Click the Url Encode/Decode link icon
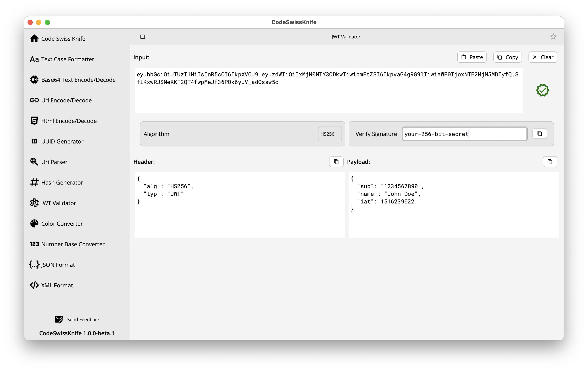This screenshot has width=588, height=372. point(34,100)
